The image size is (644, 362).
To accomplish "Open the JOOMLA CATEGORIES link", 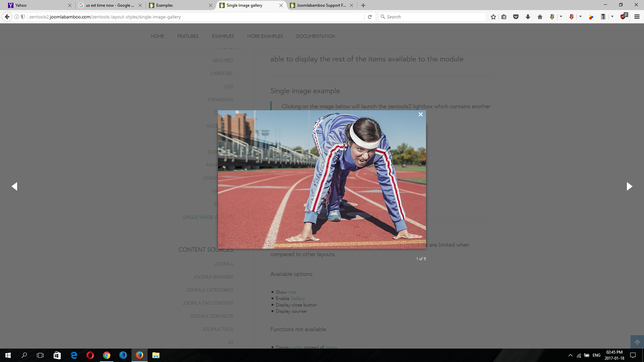I will coord(210,290).
